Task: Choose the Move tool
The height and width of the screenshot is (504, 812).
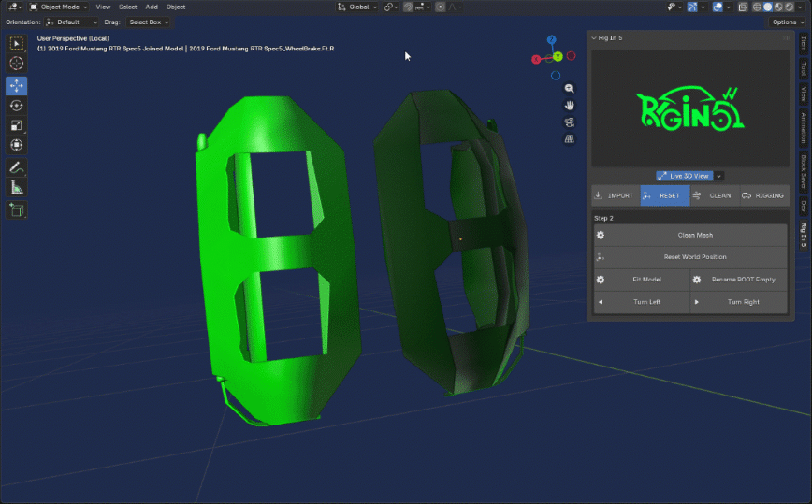Action: [17, 85]
